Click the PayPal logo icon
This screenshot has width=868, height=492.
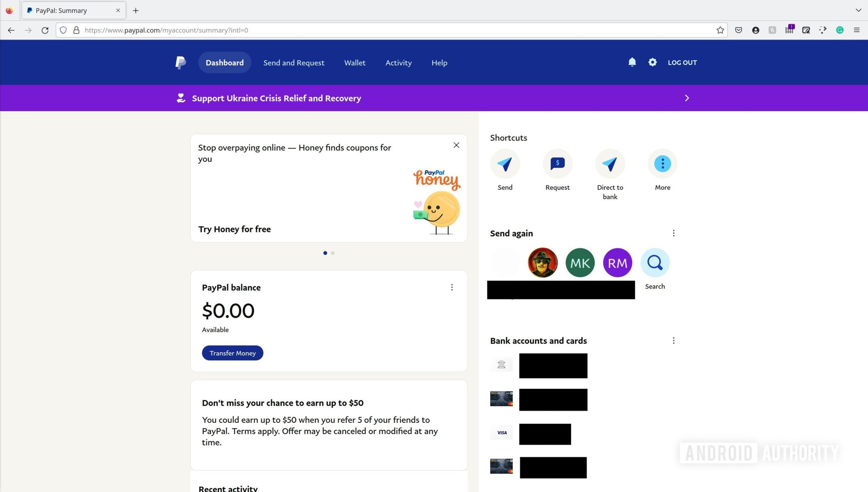181,62
